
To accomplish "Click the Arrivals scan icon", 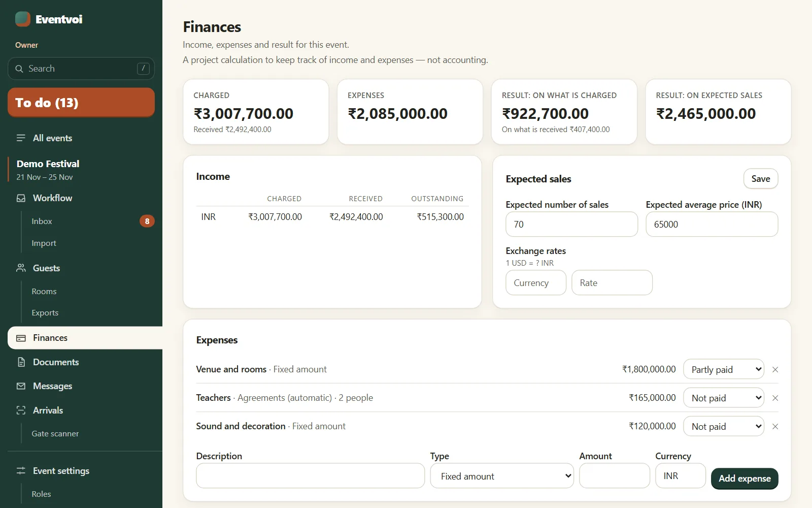I will 21,410.
